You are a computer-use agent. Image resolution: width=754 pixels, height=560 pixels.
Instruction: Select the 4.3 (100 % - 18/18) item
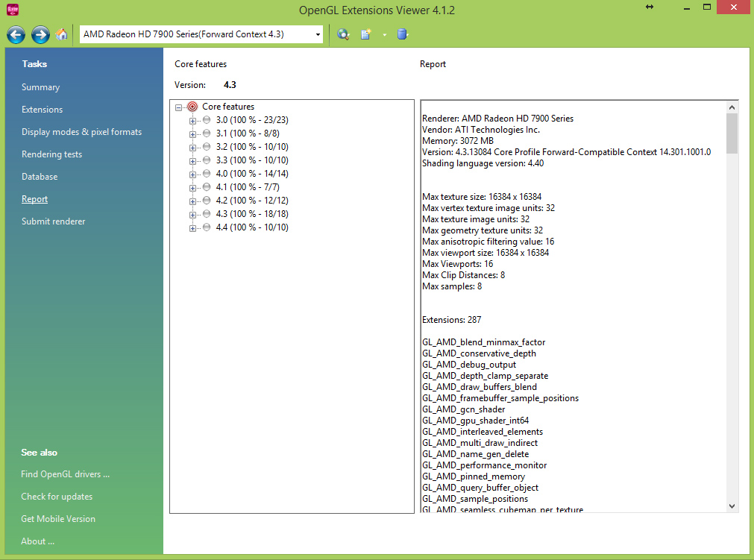tap(251, 214)
